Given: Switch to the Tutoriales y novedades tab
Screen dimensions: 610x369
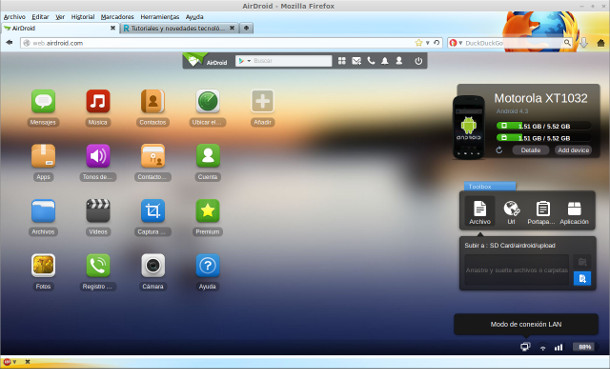Looking at the screenshot, I should coord(179,28).
